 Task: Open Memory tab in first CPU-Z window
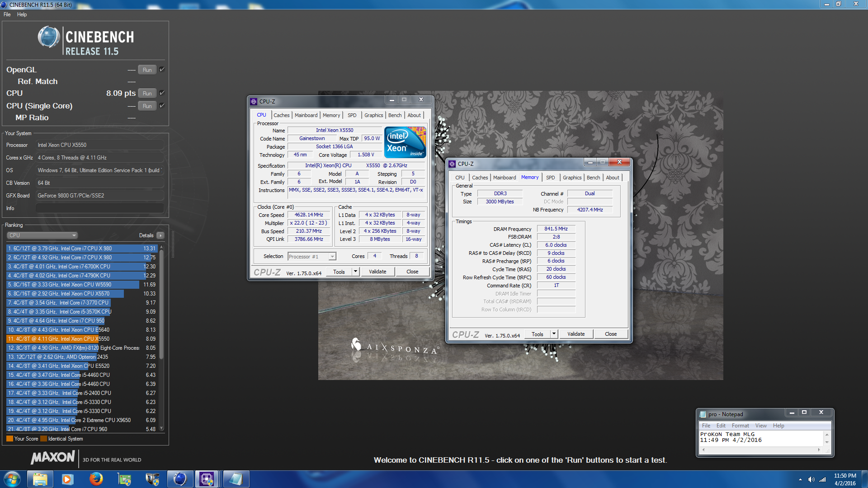[x=331, y=115]
